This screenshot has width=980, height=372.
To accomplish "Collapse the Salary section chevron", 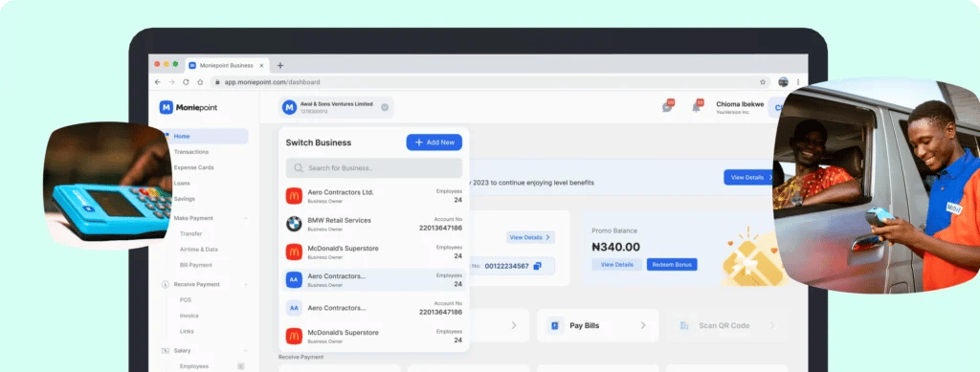I will pos(245,351).
